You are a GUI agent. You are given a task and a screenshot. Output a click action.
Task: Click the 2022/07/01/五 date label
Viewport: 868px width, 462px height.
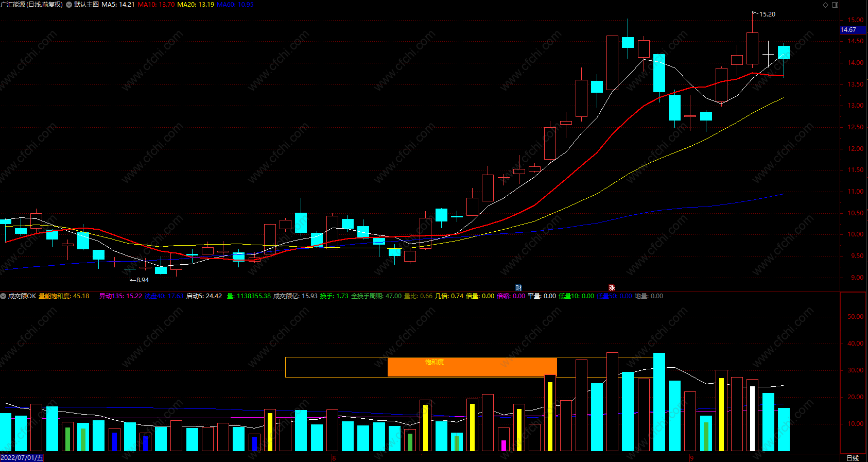pos(22,458)
